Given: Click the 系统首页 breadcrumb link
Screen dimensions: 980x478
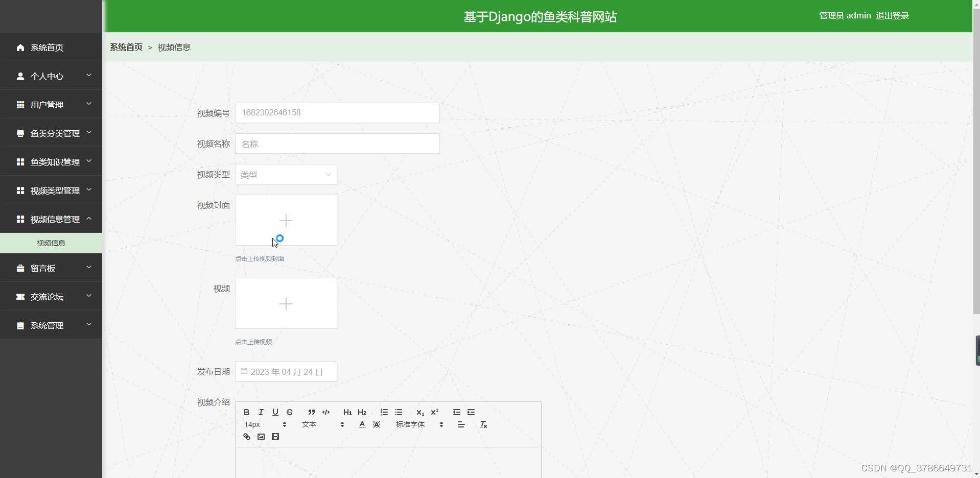Looking at the screenshot, I should click(126, 47).
